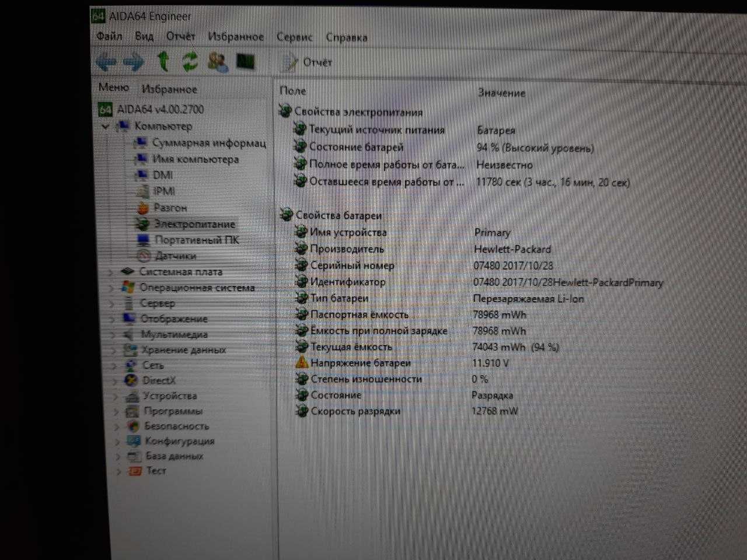Expand the DirectX node

114,380
